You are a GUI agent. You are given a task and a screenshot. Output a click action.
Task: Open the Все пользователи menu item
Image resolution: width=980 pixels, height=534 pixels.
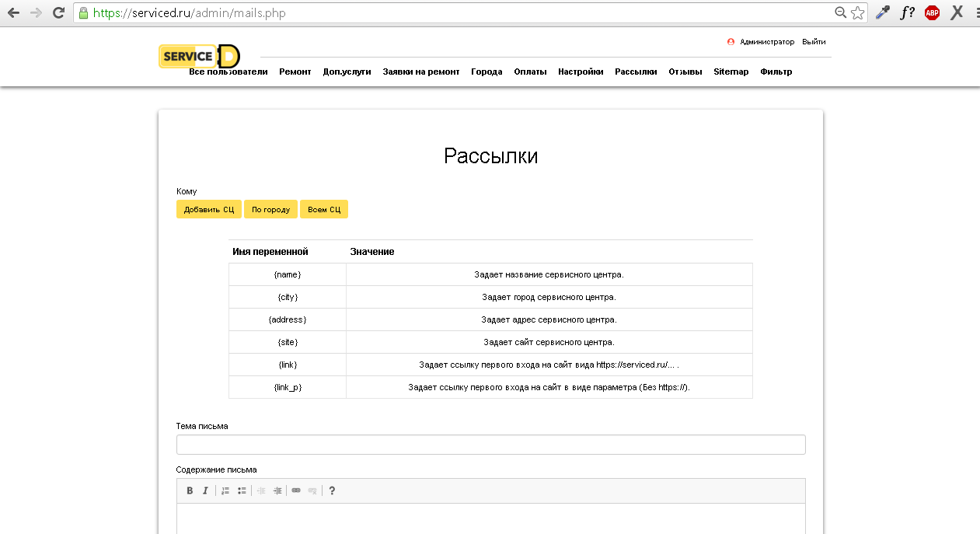(x=228, y=72)
